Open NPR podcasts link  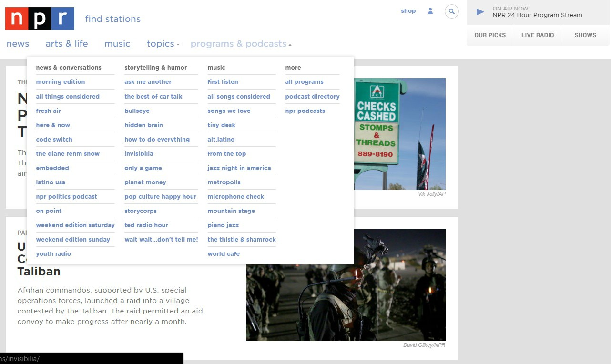[305, 111]
